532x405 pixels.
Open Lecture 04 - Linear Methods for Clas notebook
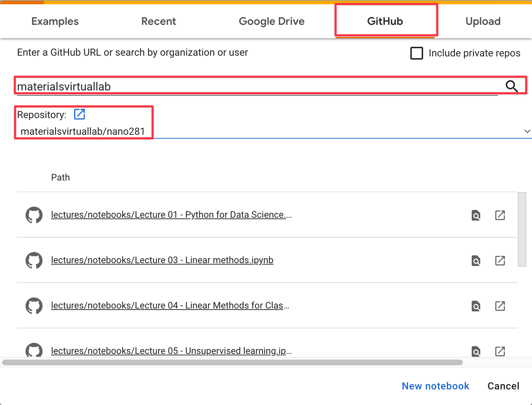coord(170,305)
